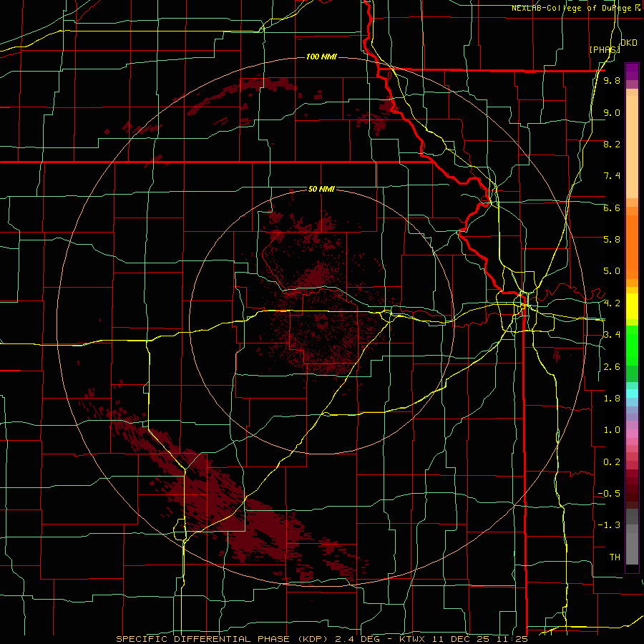This screenshot has width=644, height=644.
Task: Pick the peach swatch on the legend bar
Action: 632,148
